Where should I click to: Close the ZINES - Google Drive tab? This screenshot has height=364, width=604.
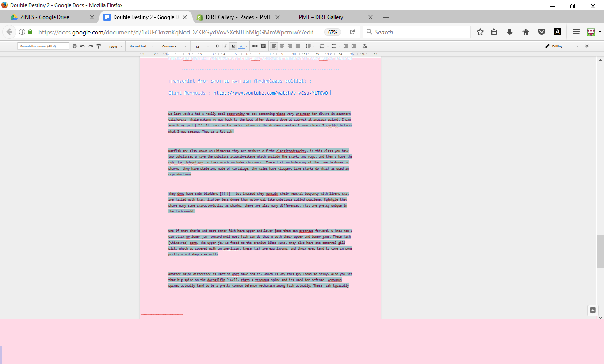coord(92,17)
